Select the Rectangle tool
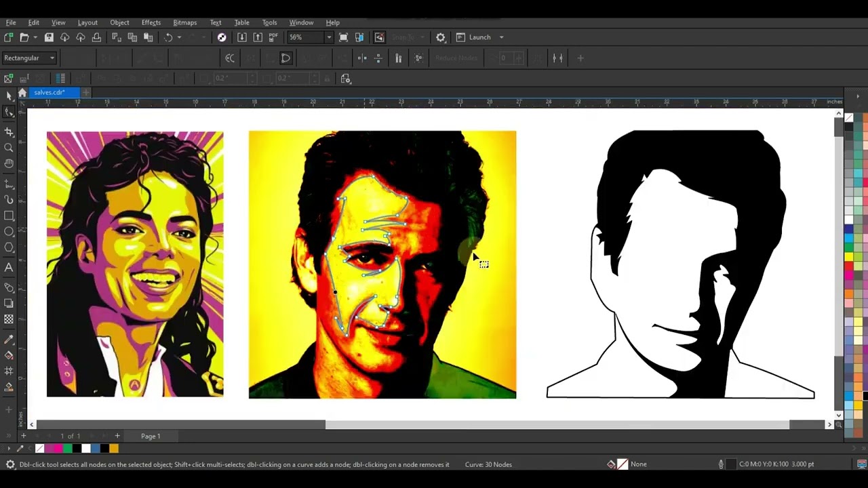 pyautogui.click(x=9, y=216)
